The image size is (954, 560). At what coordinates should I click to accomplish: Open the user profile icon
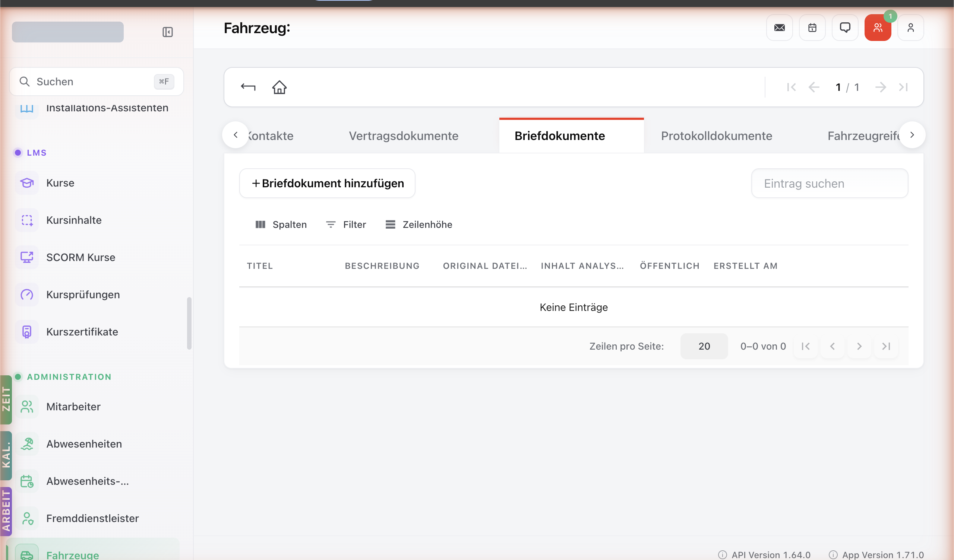910,28
